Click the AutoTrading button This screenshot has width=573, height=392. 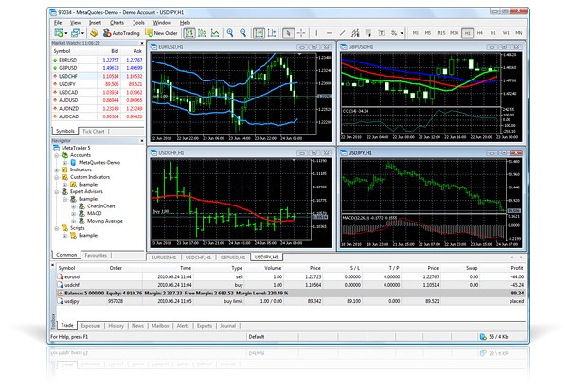(121, 33)
